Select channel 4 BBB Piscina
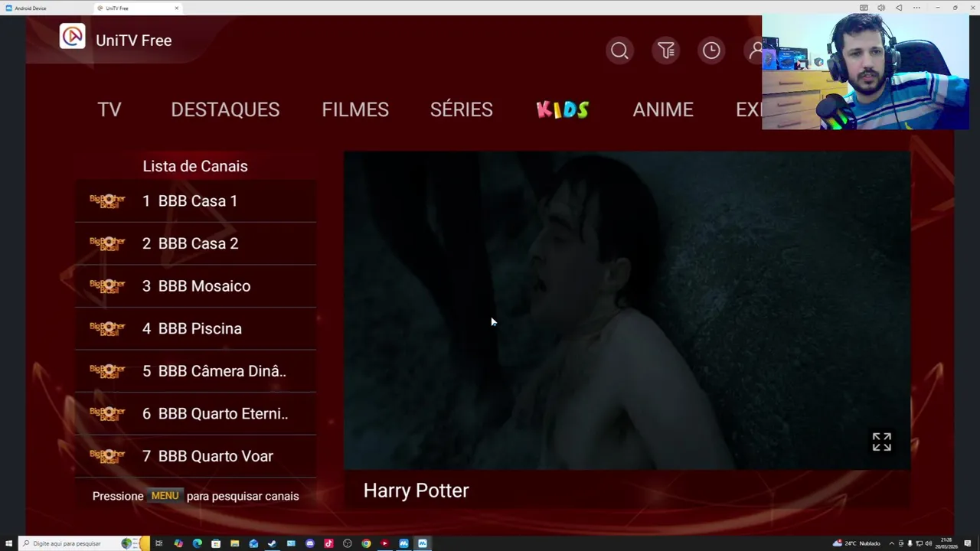This screenshot has height=551, width=980. pyautogui.click(x=195, y=328)
